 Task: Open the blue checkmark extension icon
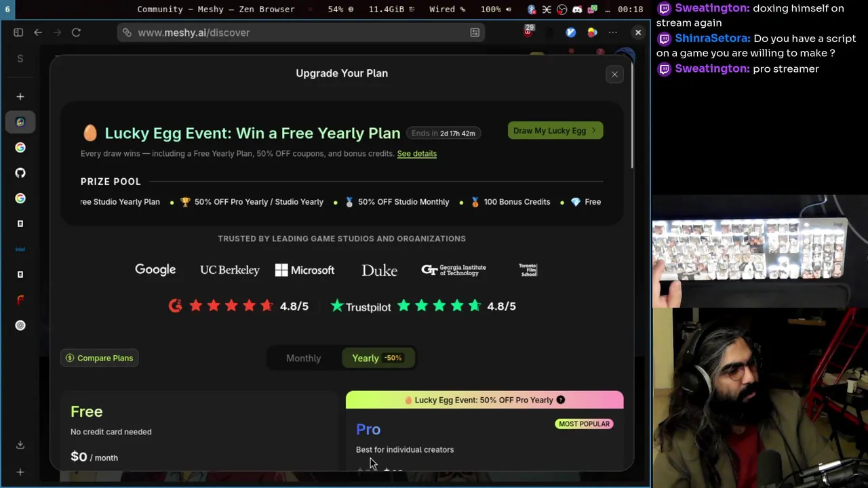571,33
